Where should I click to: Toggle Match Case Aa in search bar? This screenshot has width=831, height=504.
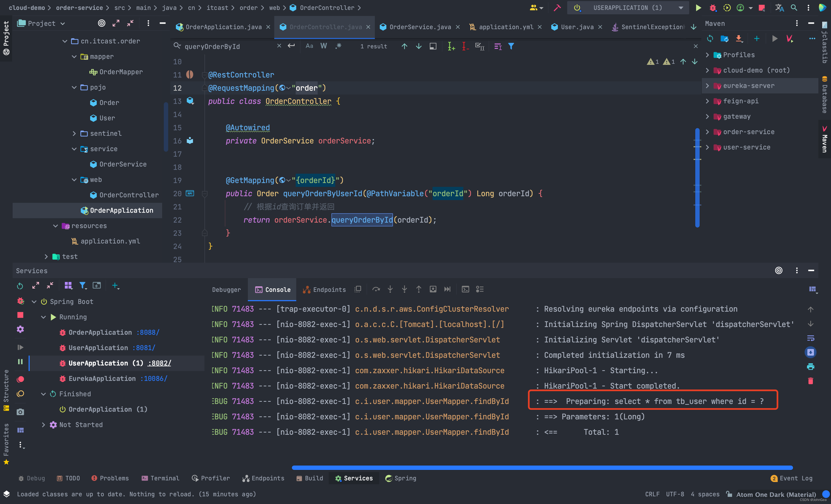coord(309,46)
